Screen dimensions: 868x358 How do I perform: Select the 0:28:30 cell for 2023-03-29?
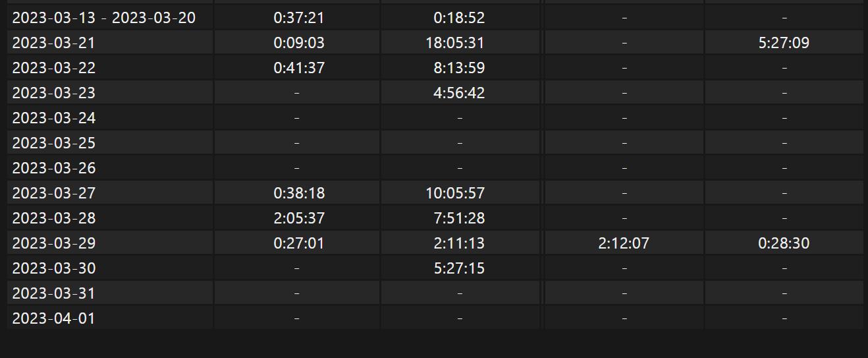784,243
